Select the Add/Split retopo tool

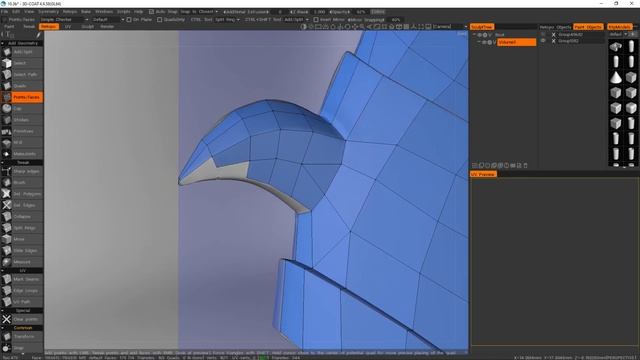tap(22, 52)
